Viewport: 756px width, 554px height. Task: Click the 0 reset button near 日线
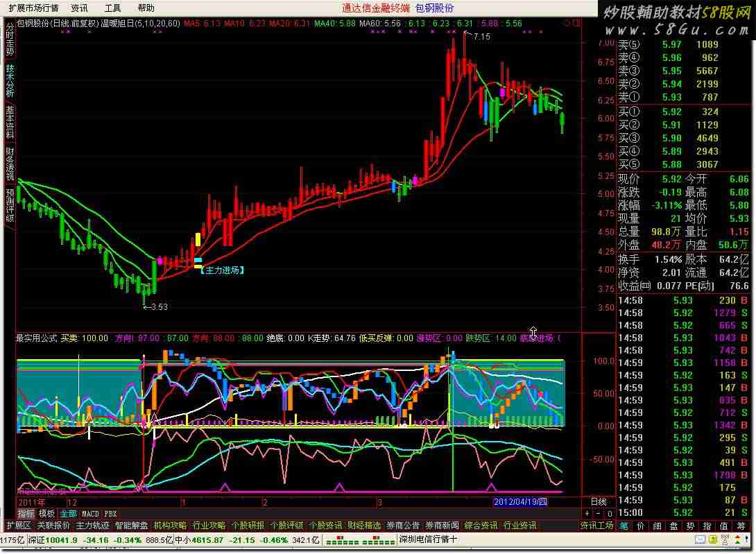coord(610,514)
